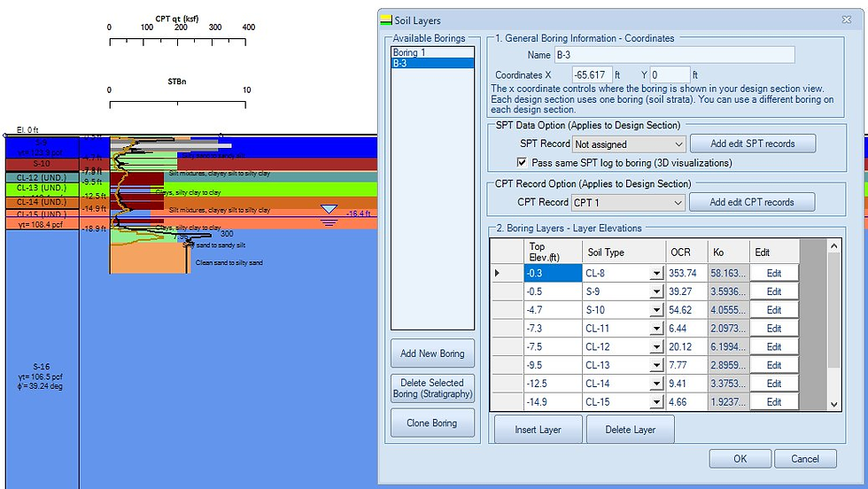Expand Soil Type dropdown for CL-12 row
The height and width of the screenshot is (489, 868).
click(656, 346)
